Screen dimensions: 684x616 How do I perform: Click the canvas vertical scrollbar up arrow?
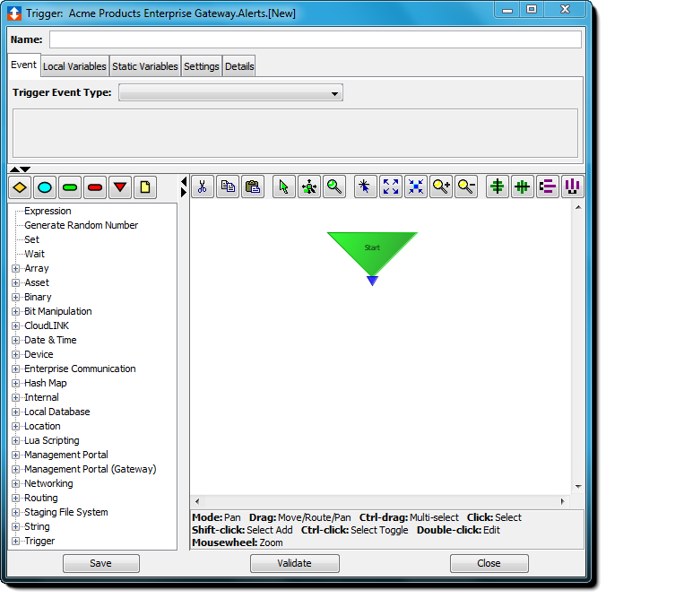pyautogui.click(x=578, y=208)
